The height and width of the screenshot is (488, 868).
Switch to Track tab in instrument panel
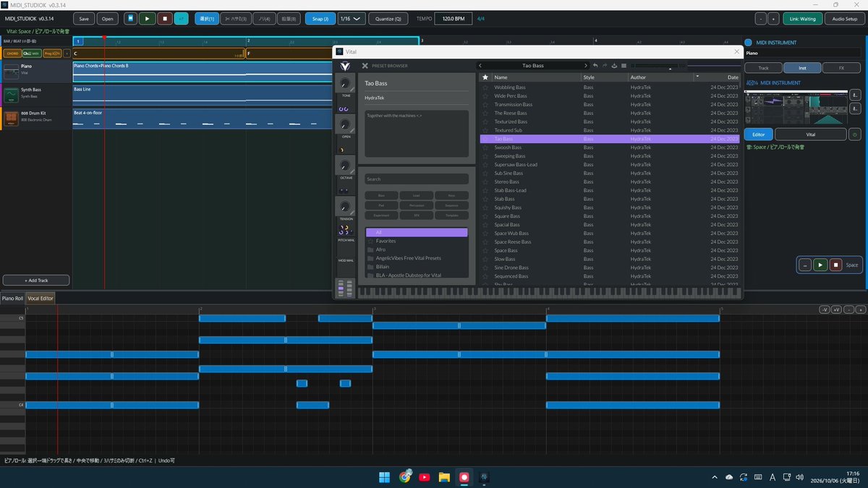[764, 68]
